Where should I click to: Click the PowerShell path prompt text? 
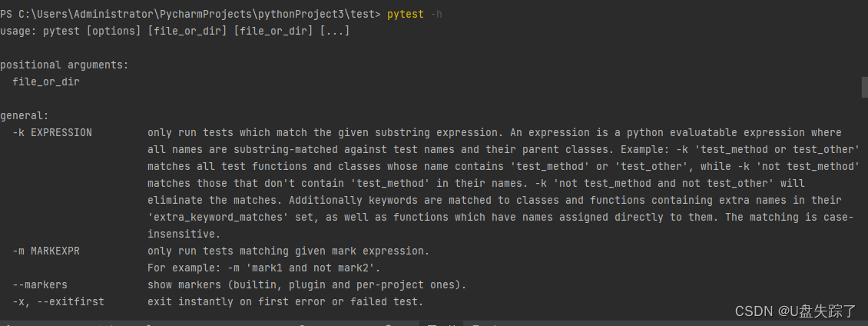pos(190,15)
